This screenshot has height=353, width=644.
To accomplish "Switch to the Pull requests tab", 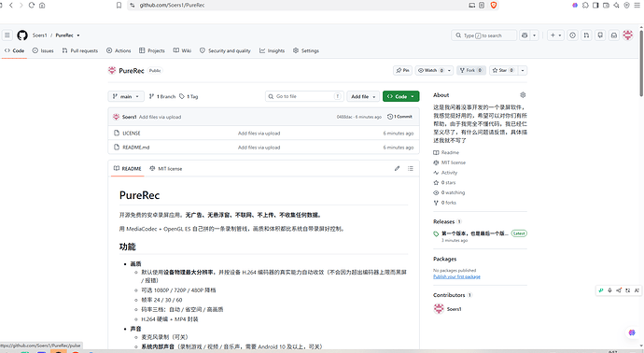I will point(80,51).
